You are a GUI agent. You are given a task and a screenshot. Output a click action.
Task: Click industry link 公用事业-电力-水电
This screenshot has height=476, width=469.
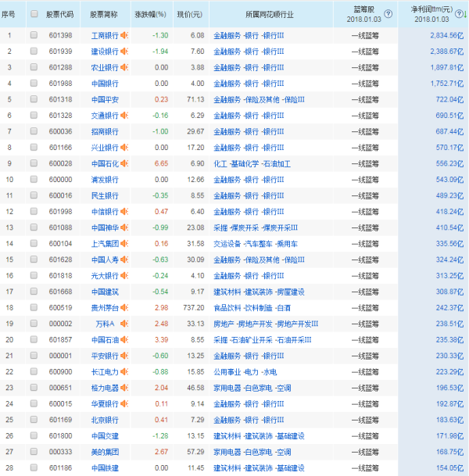245,372
